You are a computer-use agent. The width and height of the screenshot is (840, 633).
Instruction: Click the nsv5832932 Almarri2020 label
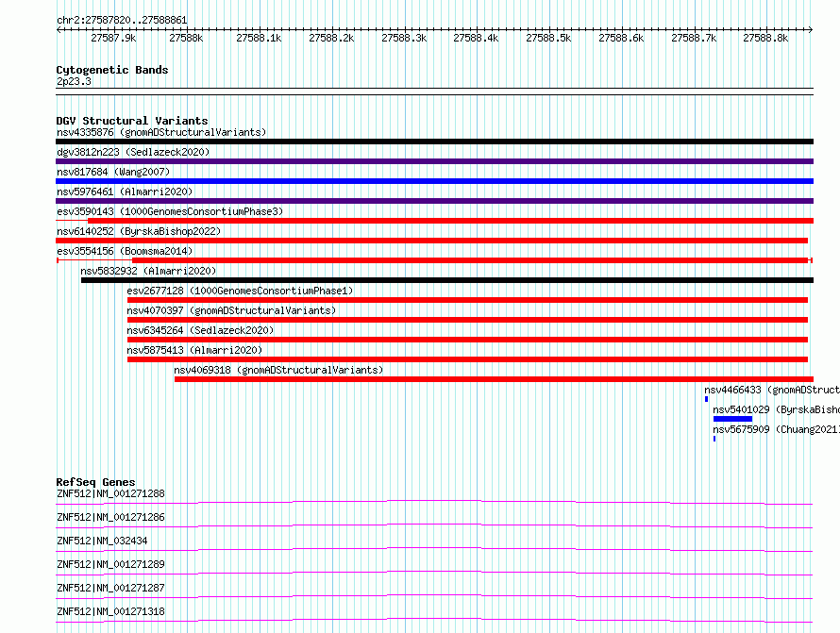(148, 271)
